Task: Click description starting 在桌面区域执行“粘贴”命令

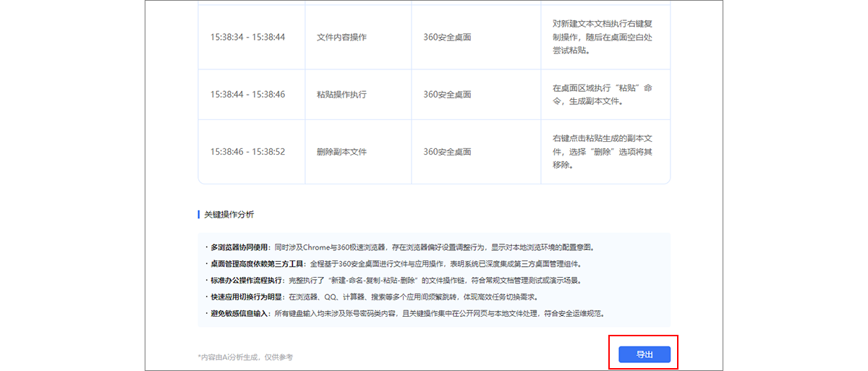Action: coord(603,95)
